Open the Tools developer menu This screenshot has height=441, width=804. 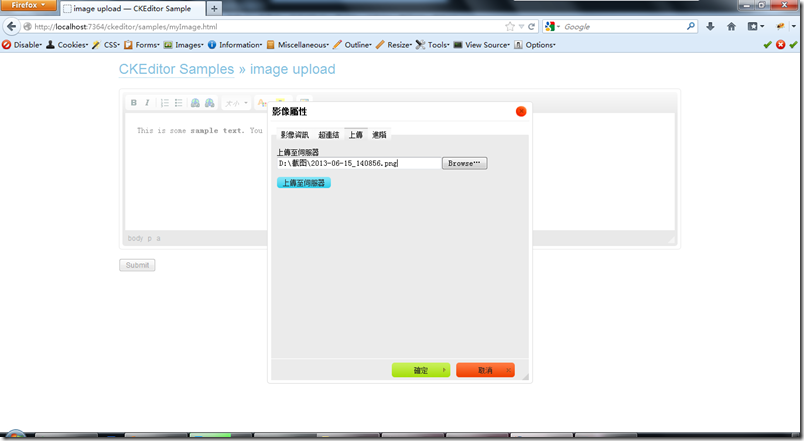pyautogui.click(x=433, y=45)
